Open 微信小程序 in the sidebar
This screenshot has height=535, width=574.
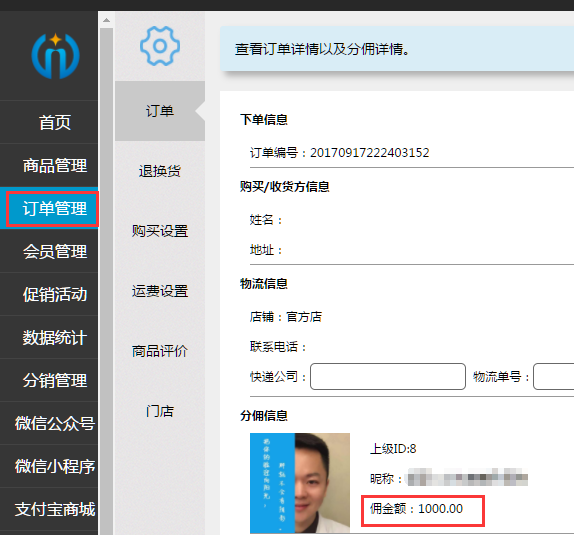pos(55,467)
